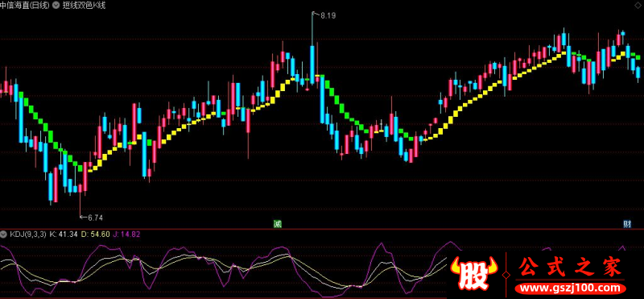Click the green 减 event marker
644x299 pixels.
[x=278, y=224]
